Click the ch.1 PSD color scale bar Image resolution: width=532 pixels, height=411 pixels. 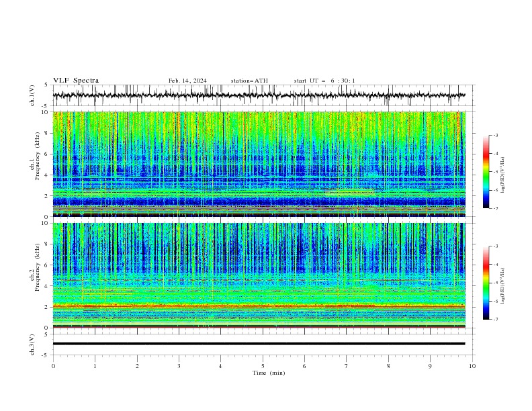(486, 171)
